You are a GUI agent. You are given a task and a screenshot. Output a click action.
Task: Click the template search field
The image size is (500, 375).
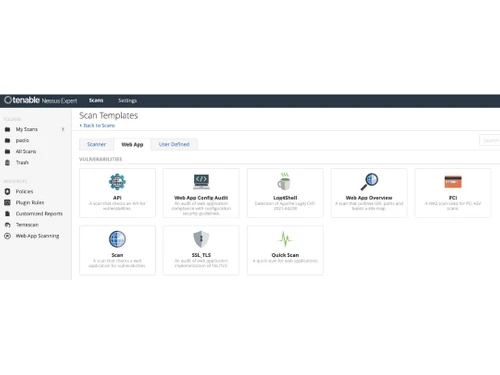coord(489,140)
